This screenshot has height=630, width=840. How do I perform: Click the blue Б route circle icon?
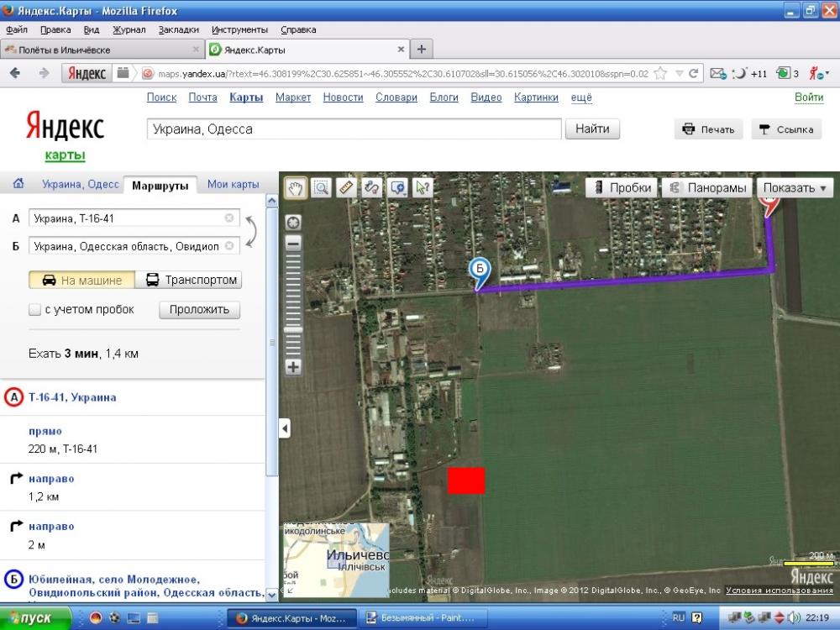[x=14, y=580]
